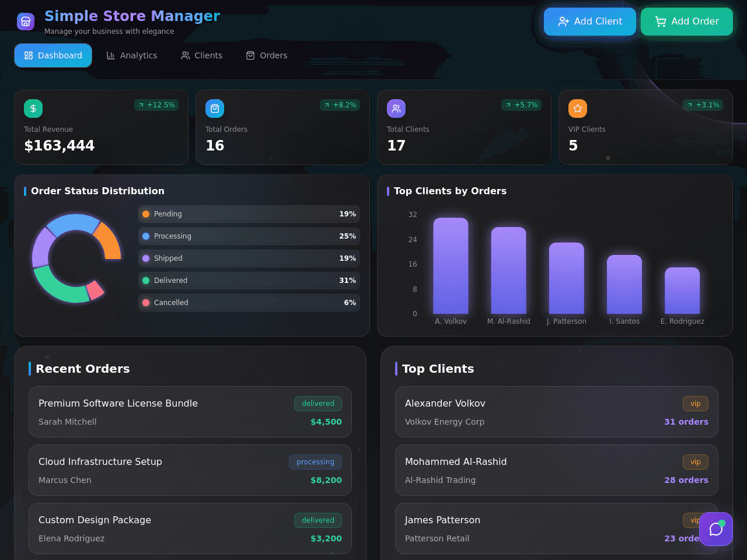Click the $8,200 order amount

point(326,480)
